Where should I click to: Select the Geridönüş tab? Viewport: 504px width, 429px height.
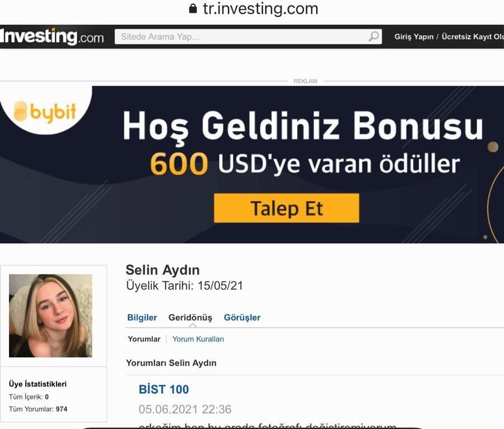[x=190, y=318]
